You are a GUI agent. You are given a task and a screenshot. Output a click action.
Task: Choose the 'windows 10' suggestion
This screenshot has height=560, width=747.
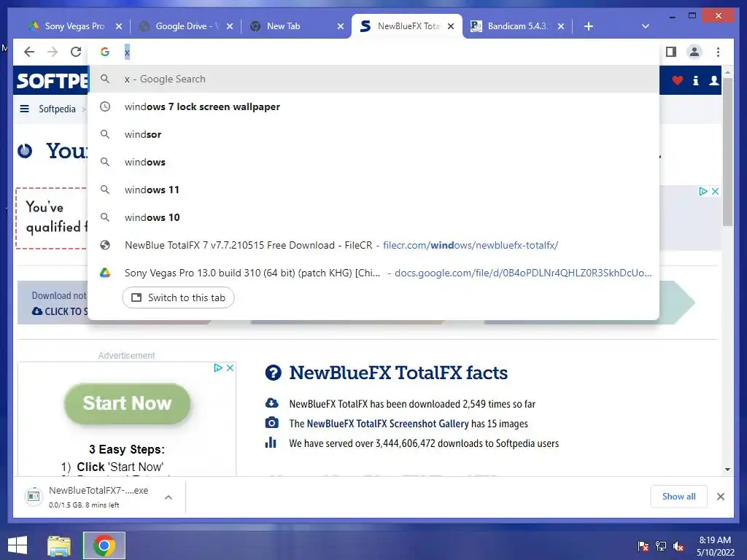tap(373, 217)
